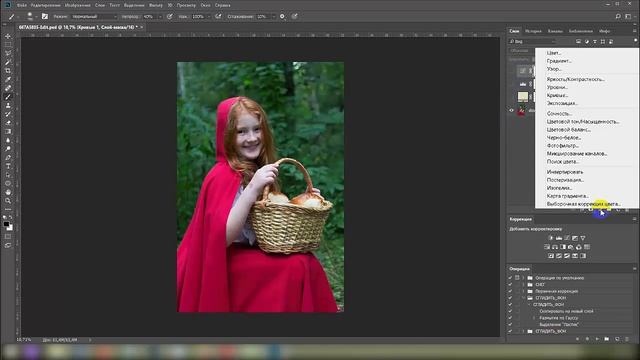This screenshot has width=640, height=360.
Task: Select the Gradient tool
Action: pyautogui.click(x=8, y=131)
